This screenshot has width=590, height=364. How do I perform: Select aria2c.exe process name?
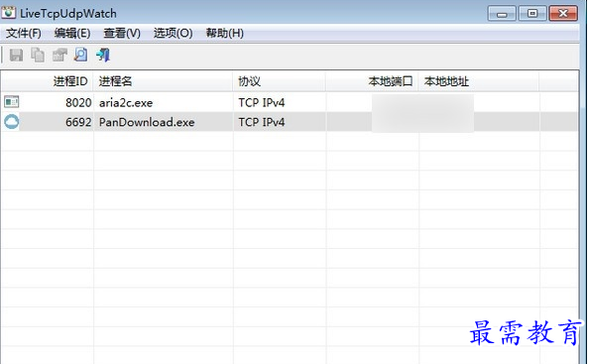point(126,103)
